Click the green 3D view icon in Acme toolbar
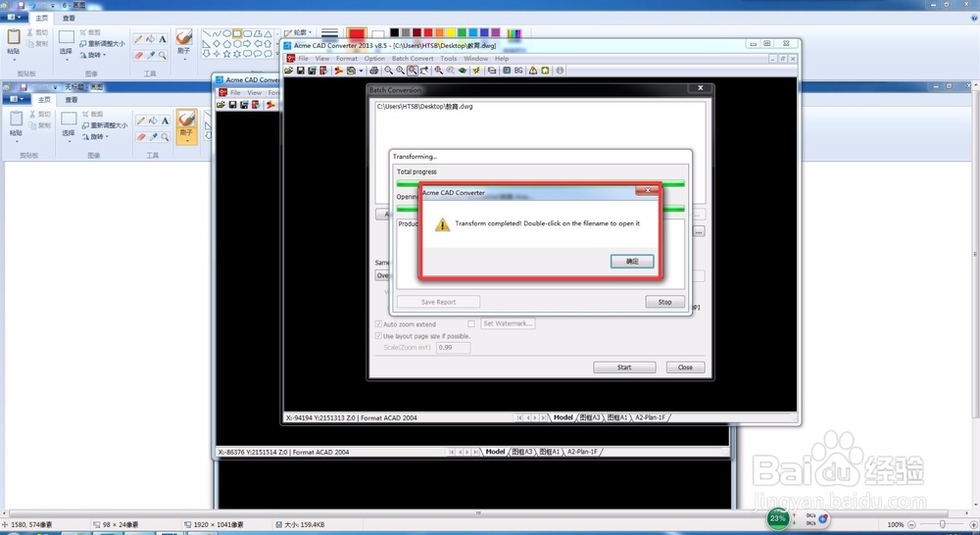 (x=463, y=71)
